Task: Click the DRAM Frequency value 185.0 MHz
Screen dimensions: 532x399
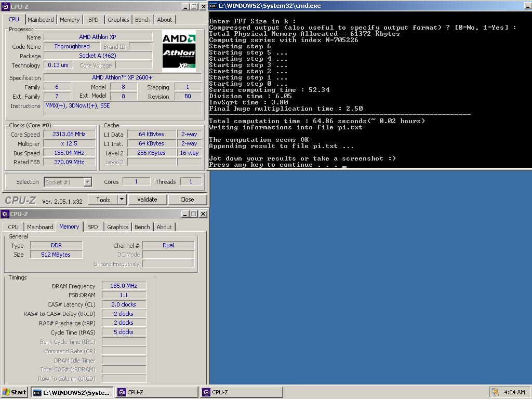Action: (x=124, y=286)
